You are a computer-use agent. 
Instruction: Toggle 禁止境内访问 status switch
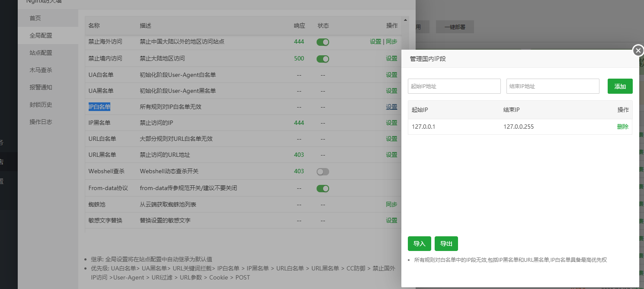coord(323,59)
